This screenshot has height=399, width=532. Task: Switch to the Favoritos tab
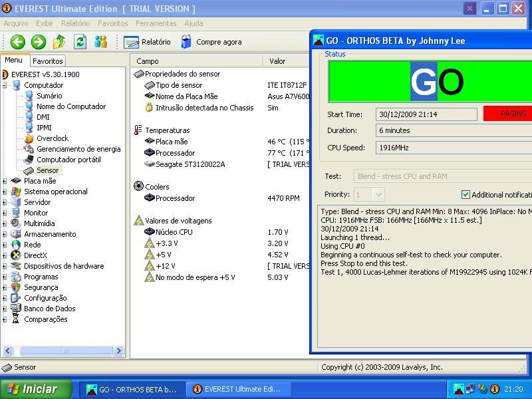[47, 61]
